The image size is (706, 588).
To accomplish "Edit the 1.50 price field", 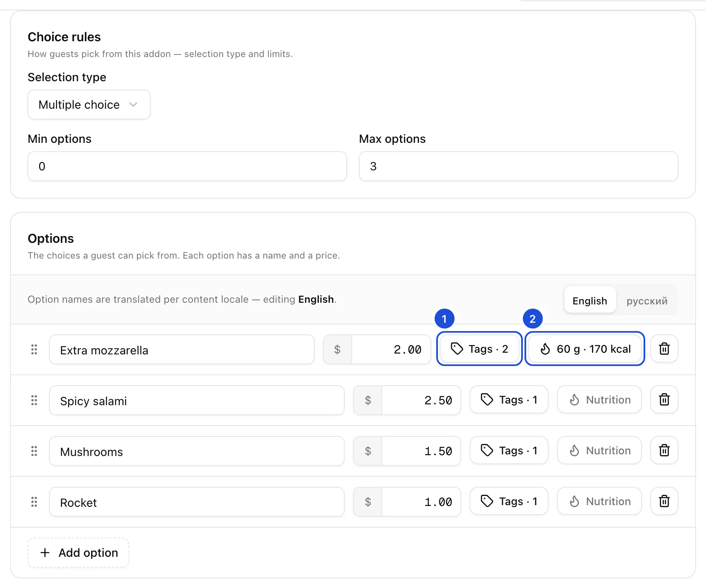I will click(421, 451).
